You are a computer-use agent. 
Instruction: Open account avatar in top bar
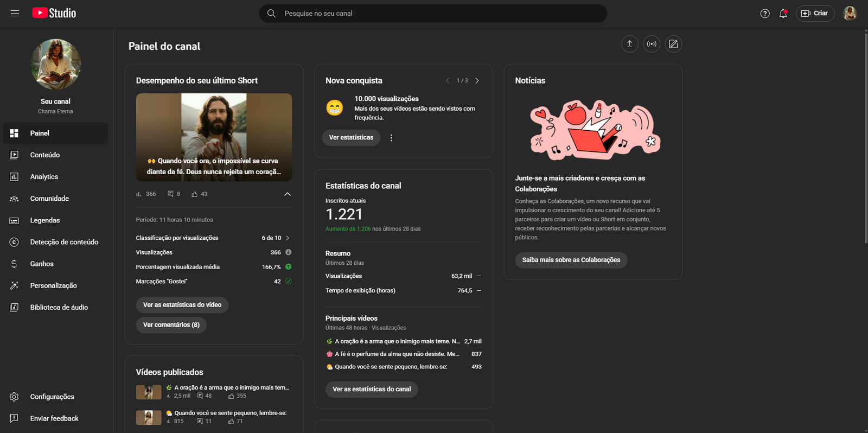pyautogui.click(x=850, y=14)
